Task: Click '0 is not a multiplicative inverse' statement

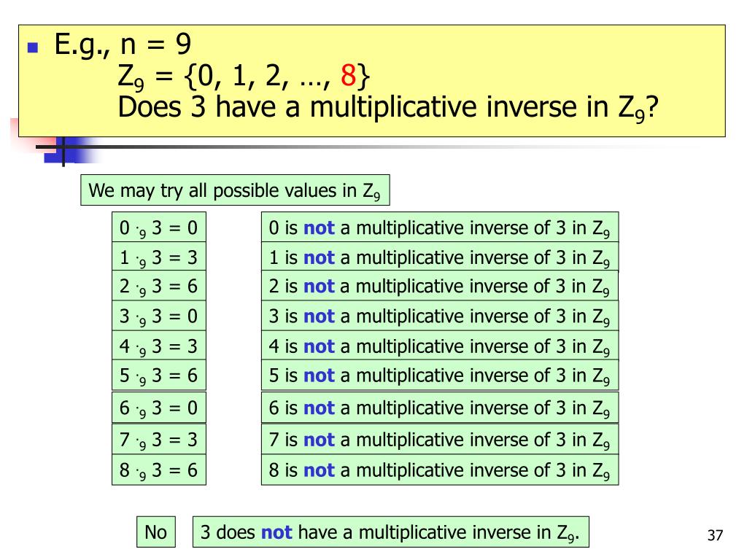Action: (x=440, y=227)
